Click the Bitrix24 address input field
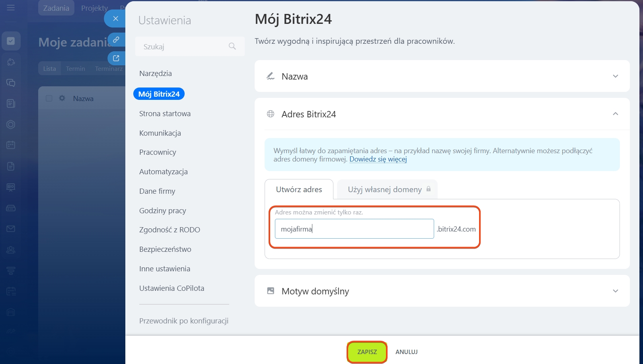 coord(354,229)
